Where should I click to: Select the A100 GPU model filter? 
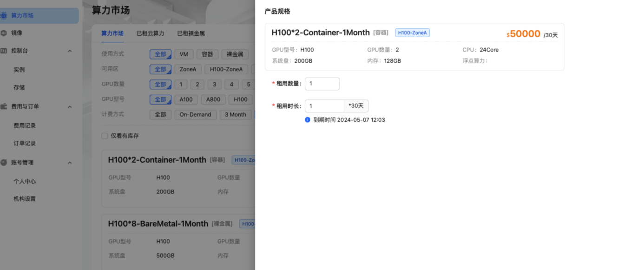tap(186, 99)
